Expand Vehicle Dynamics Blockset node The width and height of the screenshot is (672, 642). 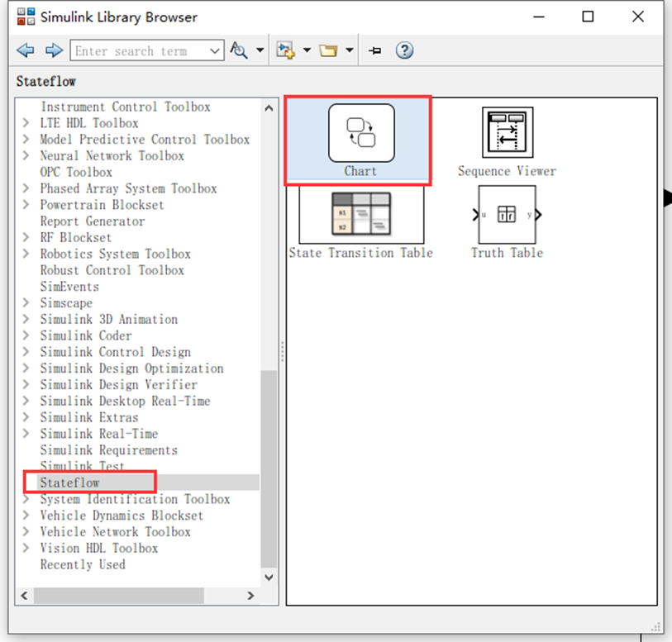(x=26, y=516)
